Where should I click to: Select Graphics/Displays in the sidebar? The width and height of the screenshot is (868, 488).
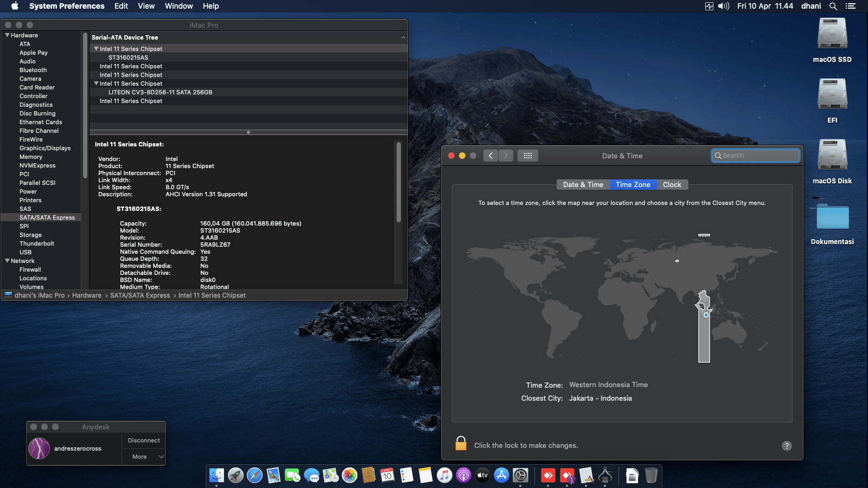[45, 148]
